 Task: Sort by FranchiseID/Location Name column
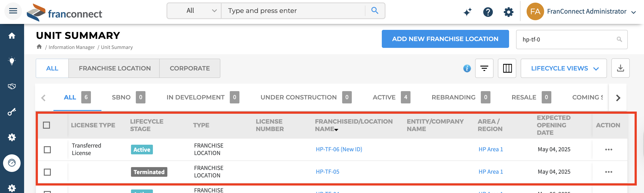(354, 125)
